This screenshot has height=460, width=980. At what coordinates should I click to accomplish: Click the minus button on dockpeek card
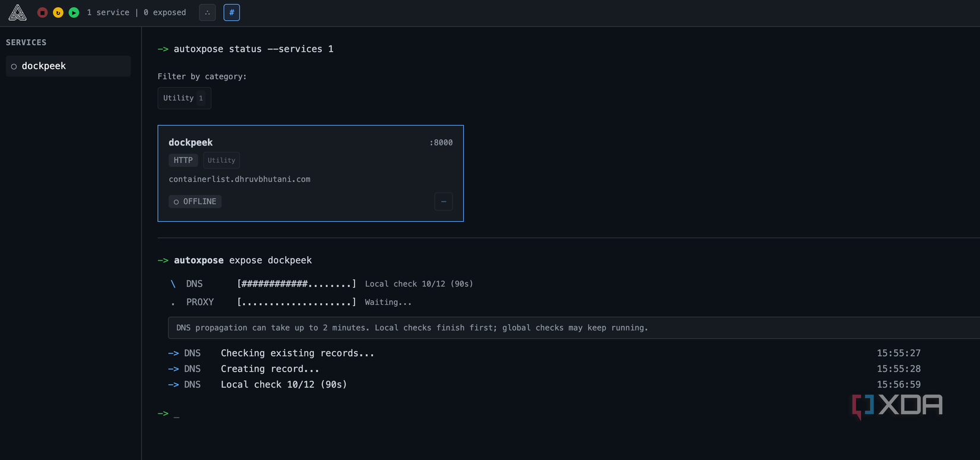point(444,201)
